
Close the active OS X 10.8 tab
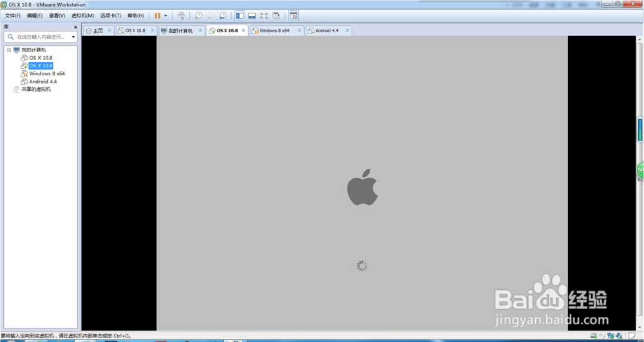click(x=243, y=30)
